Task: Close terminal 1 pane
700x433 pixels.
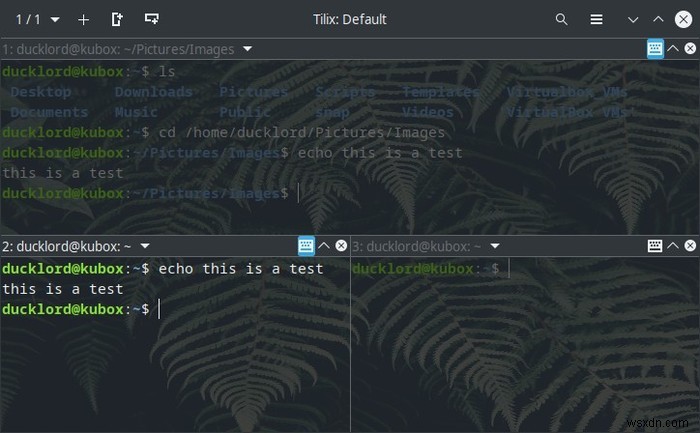Action: [690, 48]
